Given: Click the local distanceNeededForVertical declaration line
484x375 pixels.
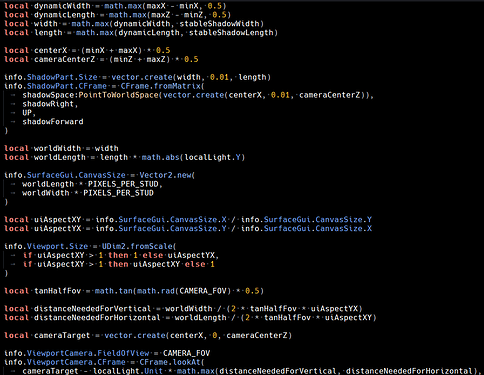Looking at the screenshot, I should [x=183, y=309].
